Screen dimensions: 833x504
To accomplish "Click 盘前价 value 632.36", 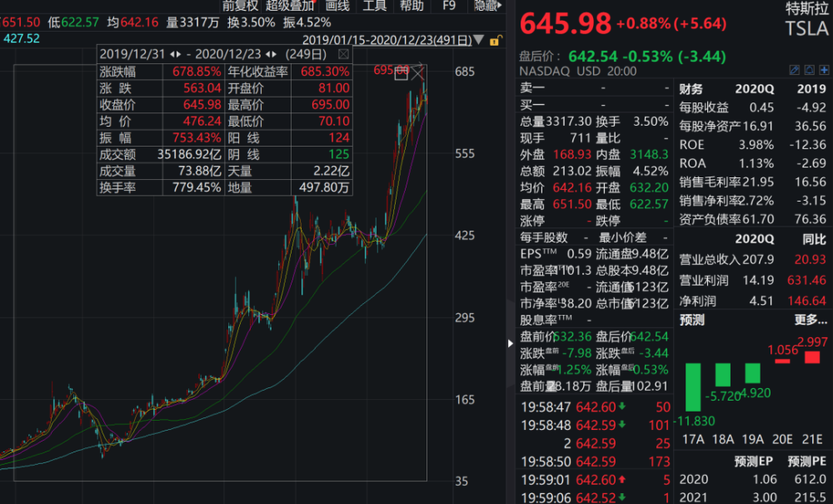I will (572, 337).
